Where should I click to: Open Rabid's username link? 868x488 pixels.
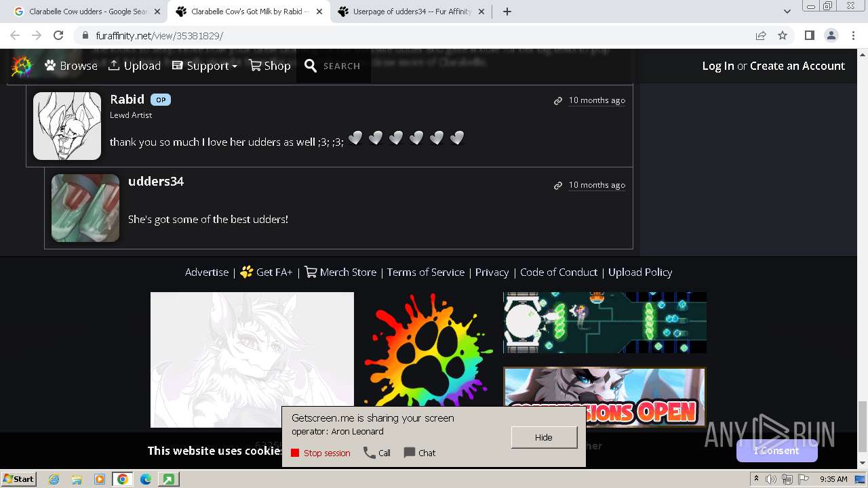point(127,99)
